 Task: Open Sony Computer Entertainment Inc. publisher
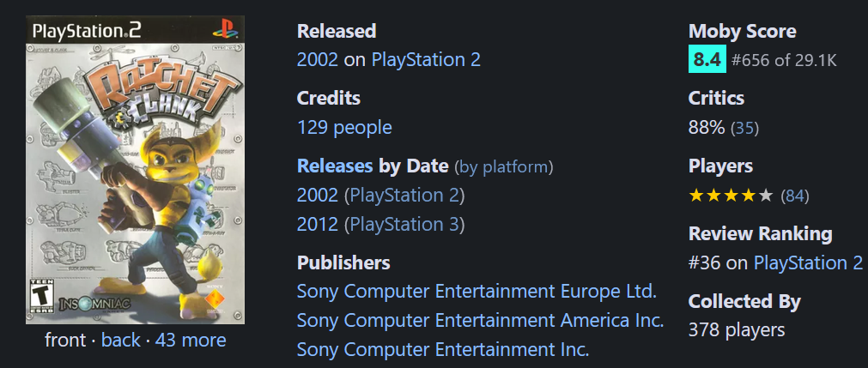click(x=443, y=350)
